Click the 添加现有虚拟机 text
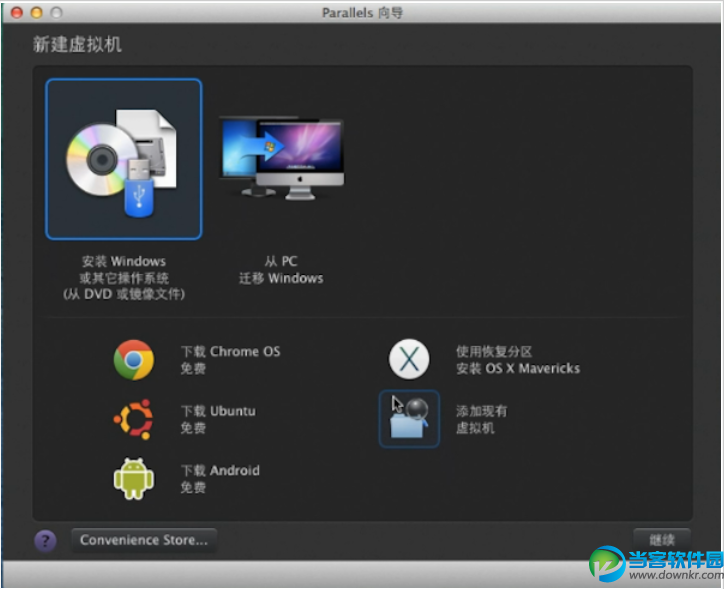The height and width of the screenshot is (589, 725). pos(481,419)
